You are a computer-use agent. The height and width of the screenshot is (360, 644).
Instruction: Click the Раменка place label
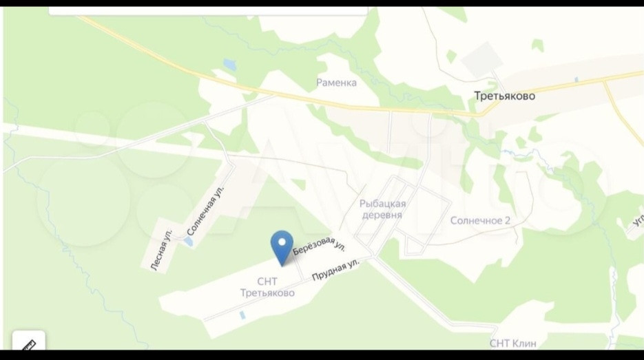point(336,83)
